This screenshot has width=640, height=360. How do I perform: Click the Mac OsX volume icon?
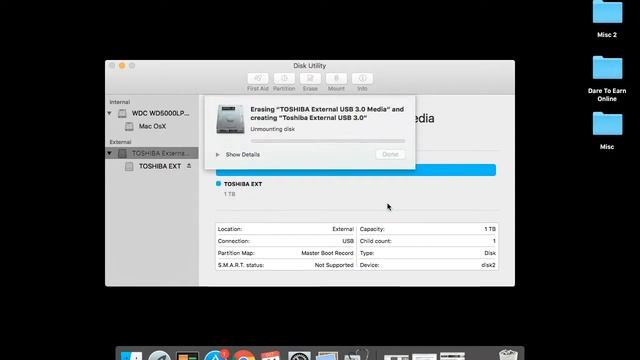point(129,127)
